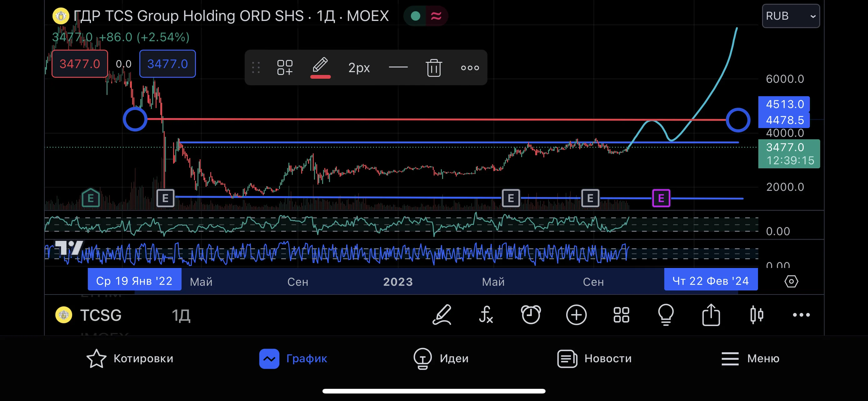Viewport: 868px width, 401px height.
Task: Open chart settings hexagon gear icon
Action: pyautogui.click(x=791, y=281)
